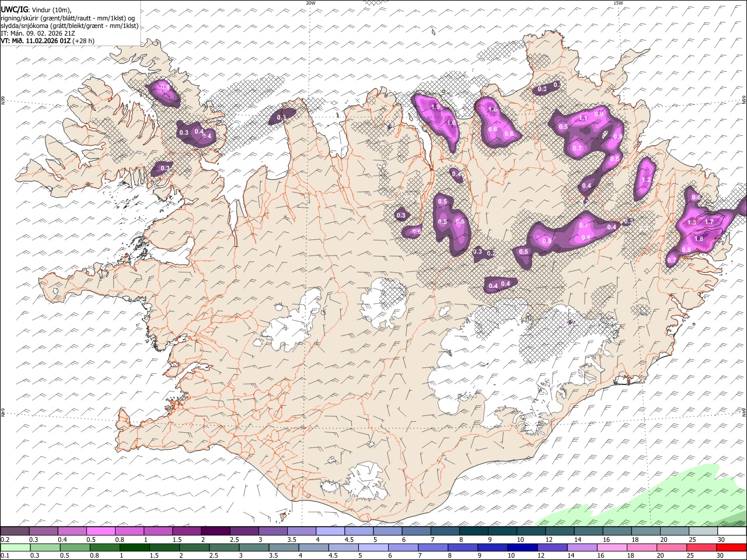Pick the rain legend swatch between 2.5 and 3
The height and width of the screenshot is (560, 747).
click(225, 547)
